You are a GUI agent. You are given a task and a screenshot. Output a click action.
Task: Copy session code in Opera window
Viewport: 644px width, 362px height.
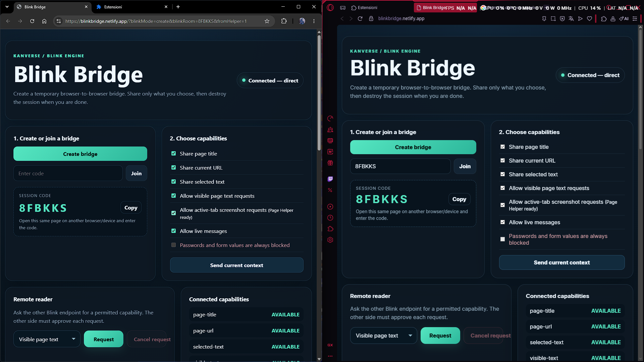point(459,199)
